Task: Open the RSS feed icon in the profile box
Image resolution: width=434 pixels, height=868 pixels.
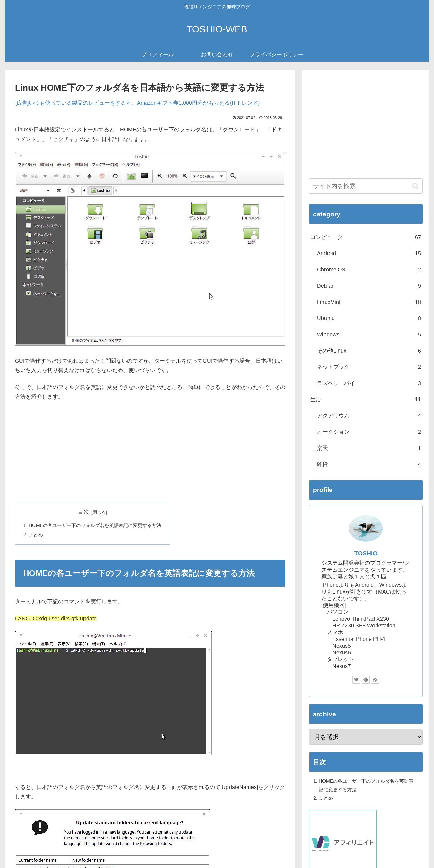Action: point(375,679)
